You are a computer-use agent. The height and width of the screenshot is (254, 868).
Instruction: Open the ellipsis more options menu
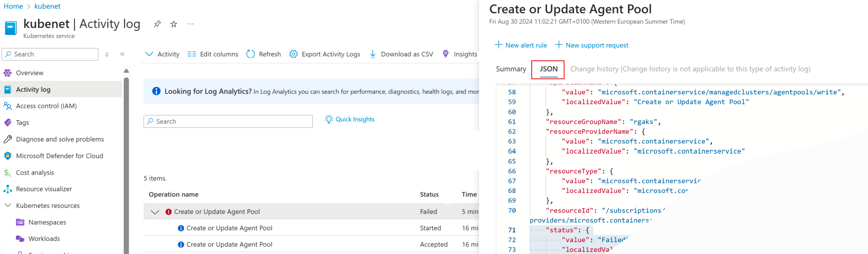[190, 24]
